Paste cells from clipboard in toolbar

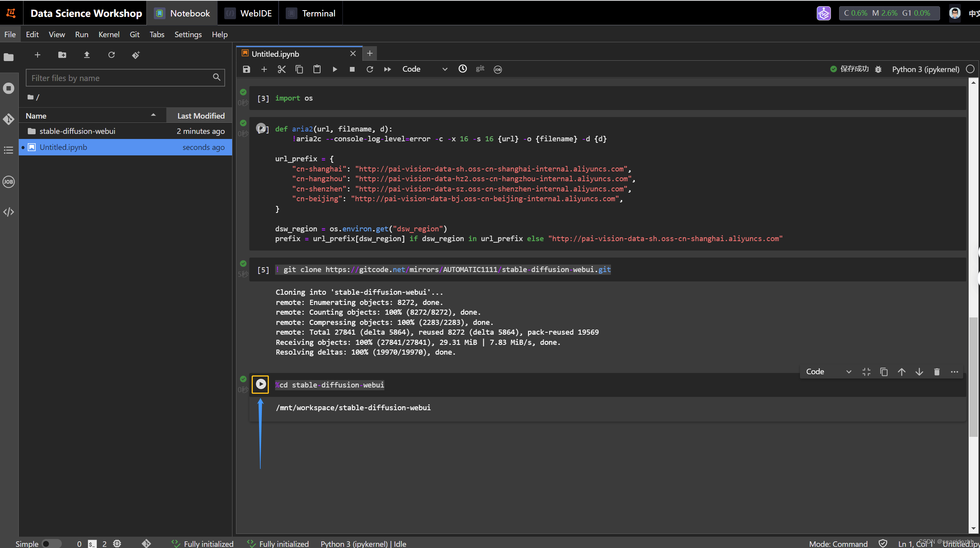317,69
